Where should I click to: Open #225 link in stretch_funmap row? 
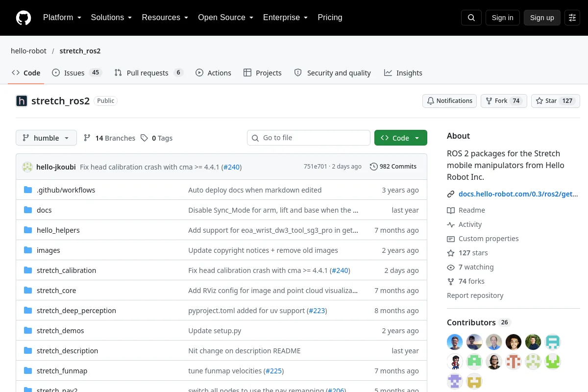click(273, 370)
